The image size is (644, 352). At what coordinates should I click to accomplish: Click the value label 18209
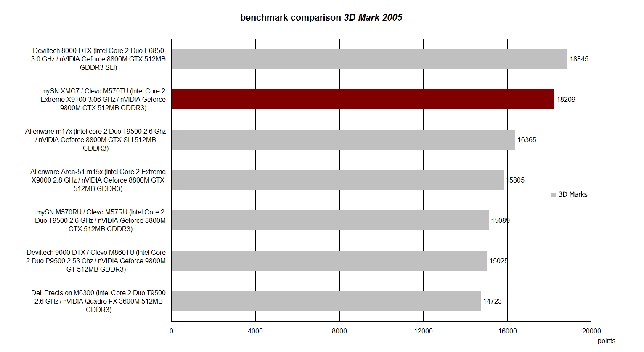[x=566, y=99]
